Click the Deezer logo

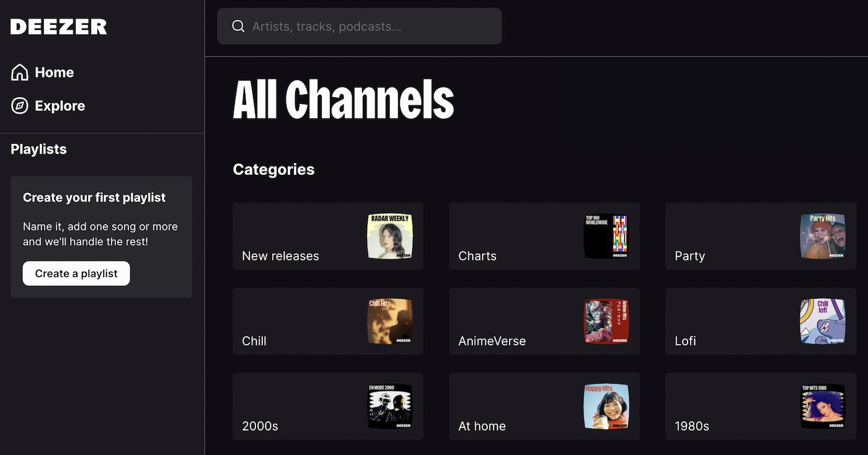(x=59, y=27)
